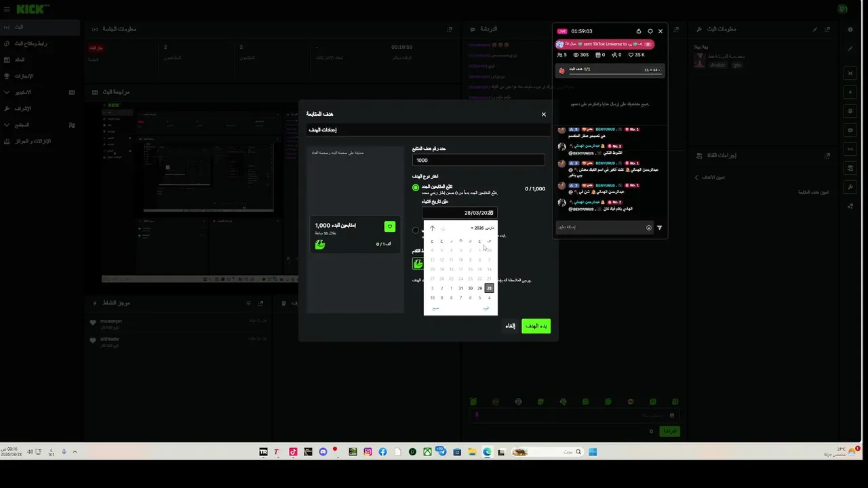Screen dimensions: 868x488
Task: Pop out the channel actions panel
Action: (827, 156)
